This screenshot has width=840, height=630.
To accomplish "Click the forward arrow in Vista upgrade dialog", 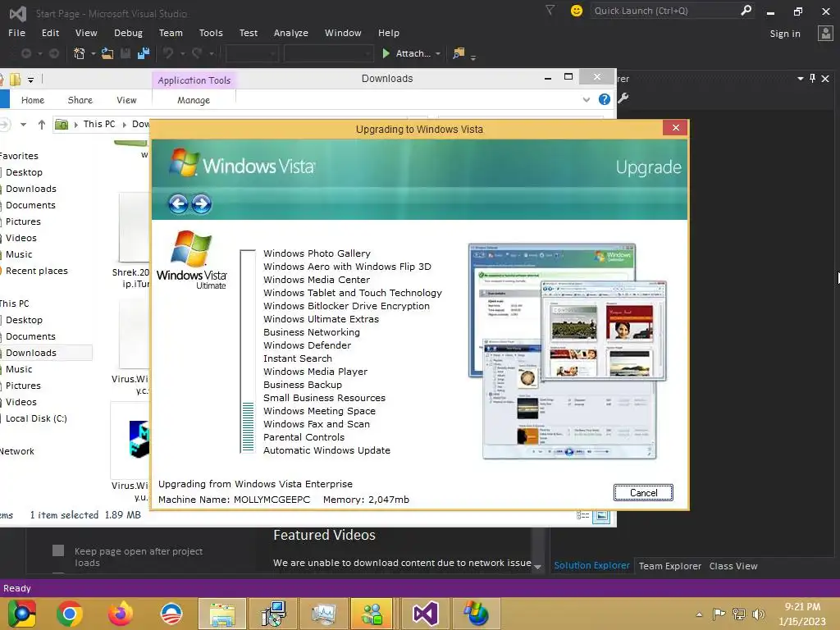I will point(202,203).
